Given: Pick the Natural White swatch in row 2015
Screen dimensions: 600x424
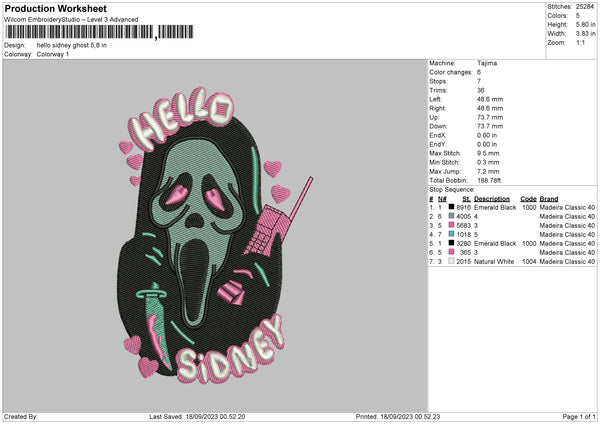Looking at the screenshot, I should [x=451, y=261].
